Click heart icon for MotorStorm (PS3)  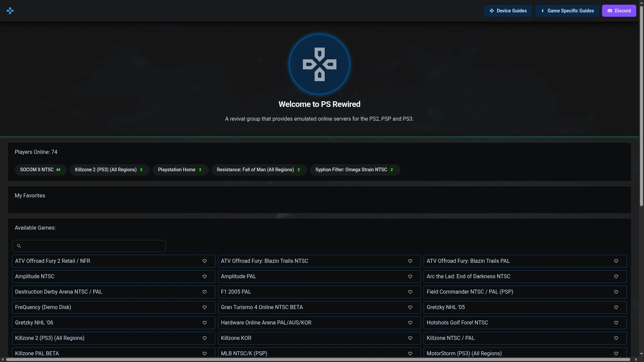tap(616, 354)
